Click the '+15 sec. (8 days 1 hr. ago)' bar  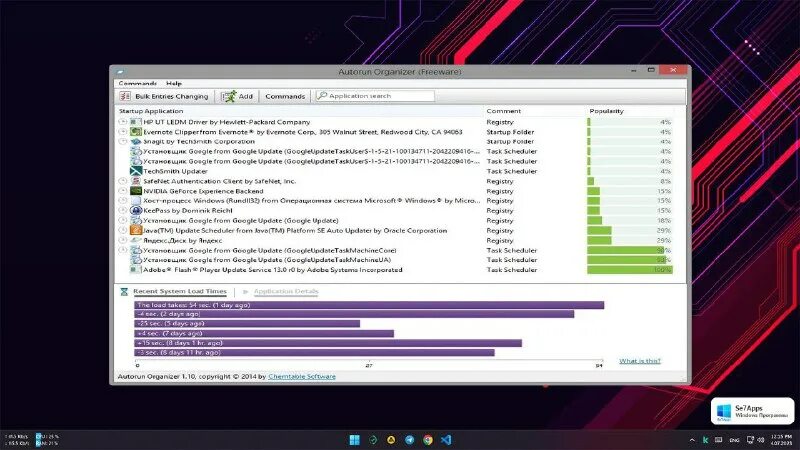328,343
